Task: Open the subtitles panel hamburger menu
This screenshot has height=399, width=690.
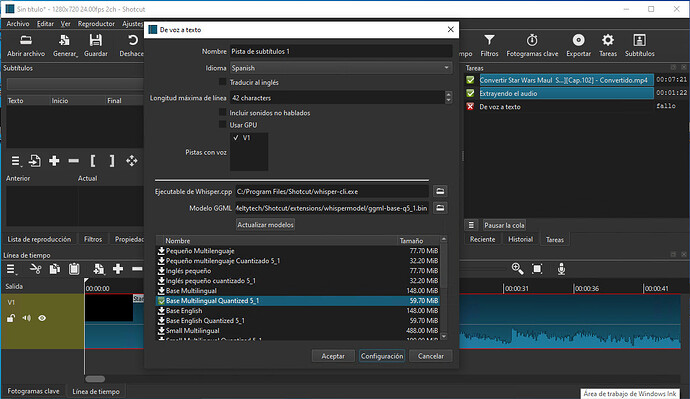Action: (16, 161)
